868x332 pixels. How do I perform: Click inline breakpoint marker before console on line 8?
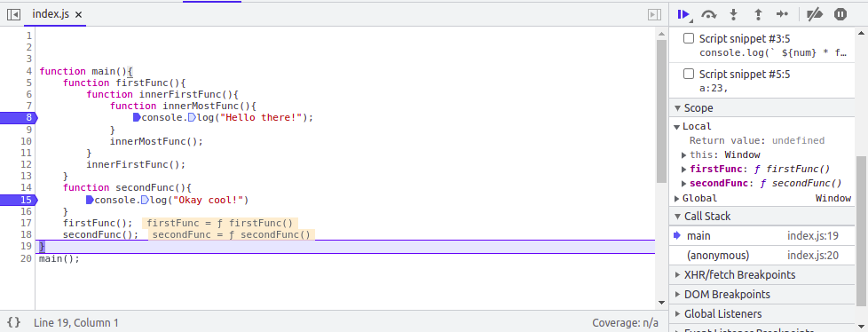click(137, 117)
